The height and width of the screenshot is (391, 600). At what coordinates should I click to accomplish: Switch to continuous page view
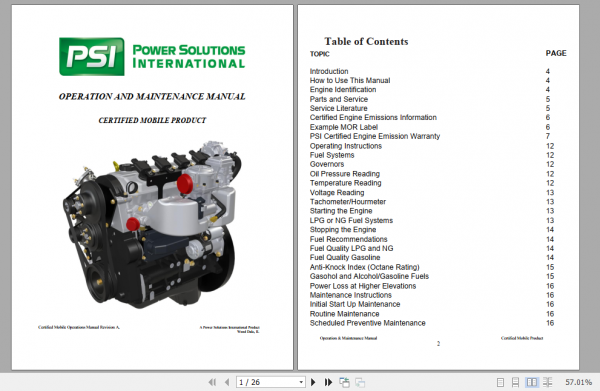pos(515,382)
